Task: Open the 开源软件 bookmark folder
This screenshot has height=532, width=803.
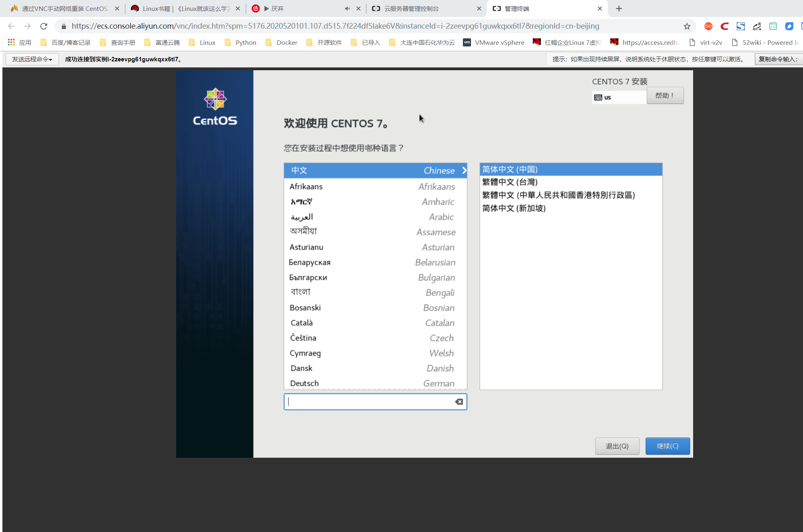Action: pyautogui.click(x=324, y=42)
